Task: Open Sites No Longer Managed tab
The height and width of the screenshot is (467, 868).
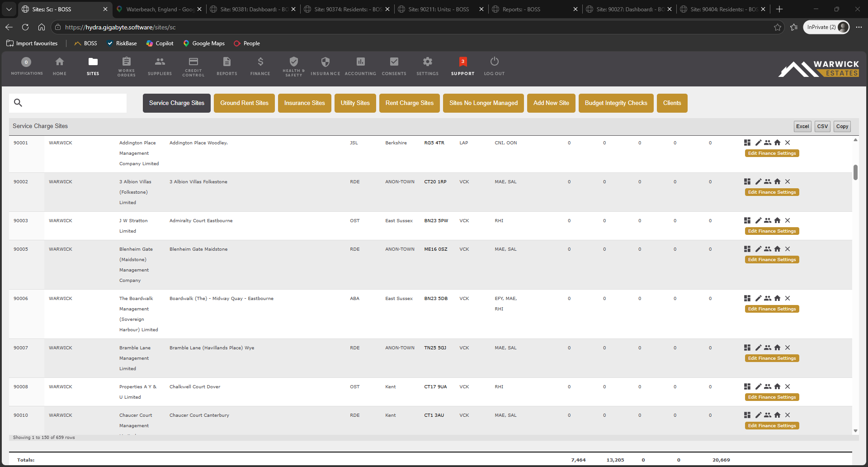Action: click(x=484, y=103)
